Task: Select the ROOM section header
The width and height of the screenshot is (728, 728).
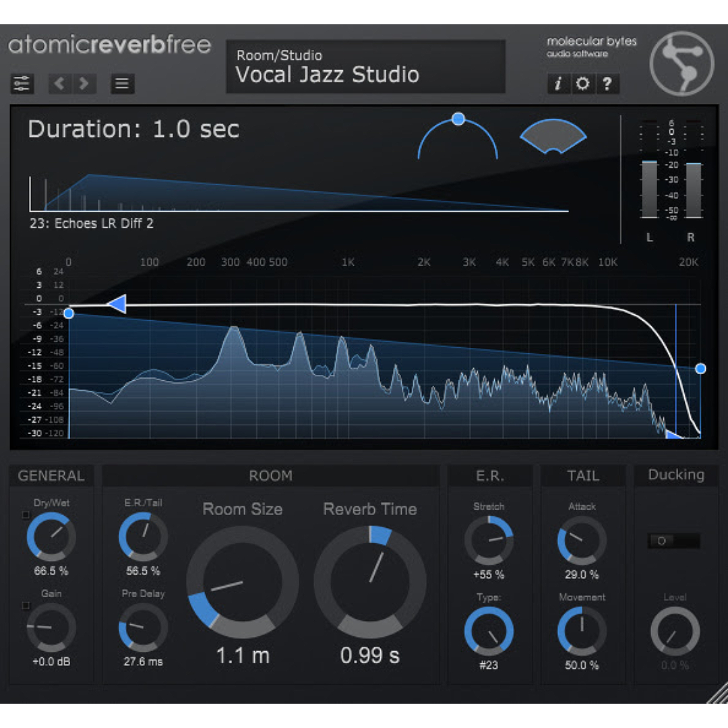Action: [271, 476]
